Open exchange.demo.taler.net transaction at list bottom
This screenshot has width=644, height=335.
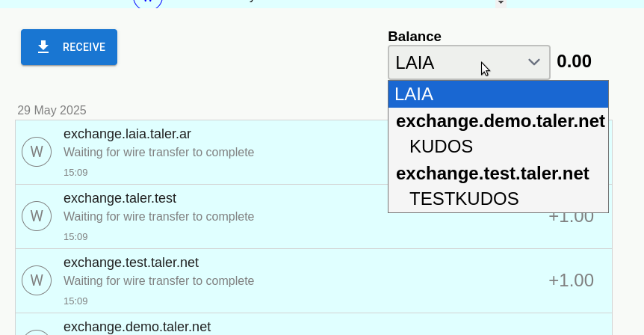[x=137, y=327]
